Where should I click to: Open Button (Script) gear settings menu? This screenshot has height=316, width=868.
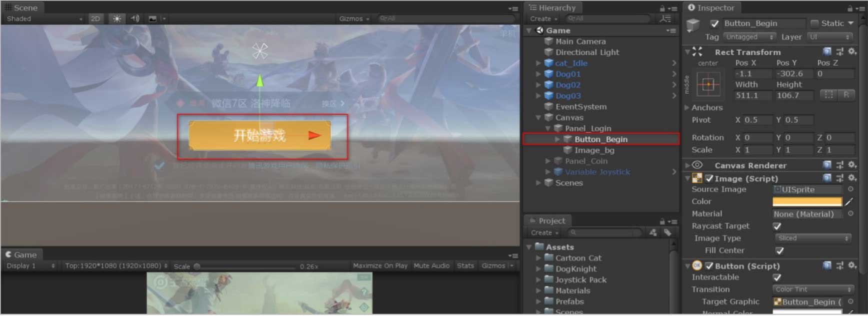(x=852, y=265)
